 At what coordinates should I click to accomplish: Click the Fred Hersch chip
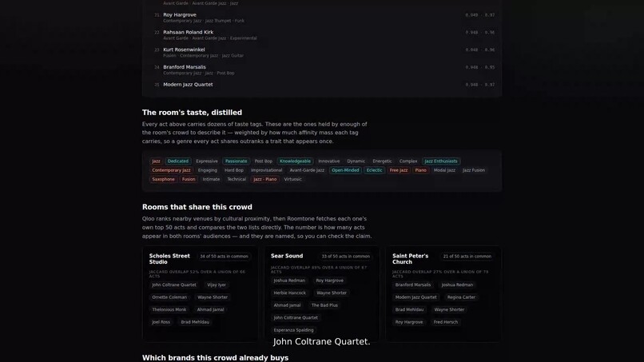pyautogui.click(x=446, y=322)
